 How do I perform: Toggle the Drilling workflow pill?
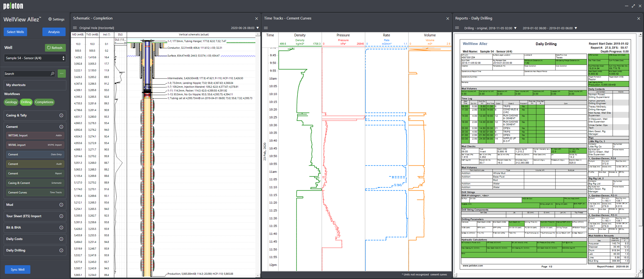coord(26,102)
